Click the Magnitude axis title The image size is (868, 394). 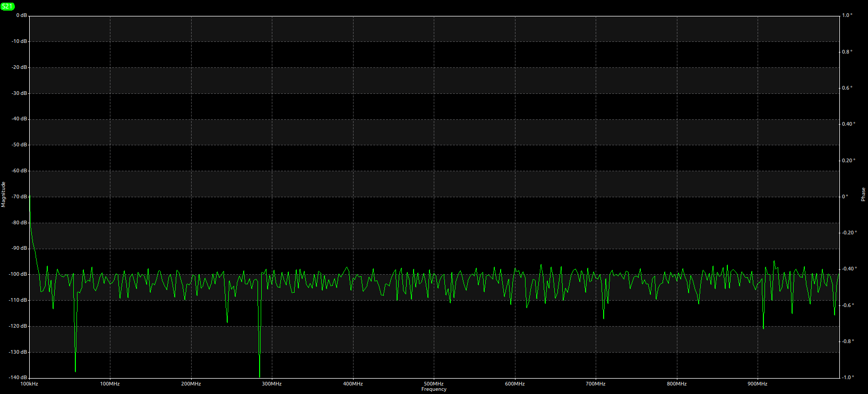tap(3, 194)
